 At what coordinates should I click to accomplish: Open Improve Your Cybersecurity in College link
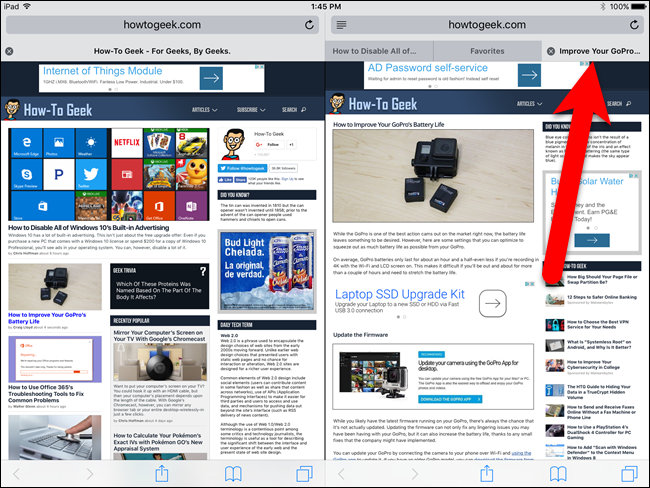pyautogui.click(x=593, y=364)
